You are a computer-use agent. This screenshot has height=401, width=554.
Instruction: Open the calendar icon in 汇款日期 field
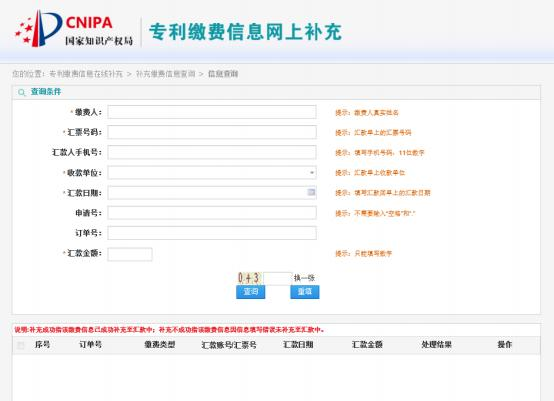point(311,192)
